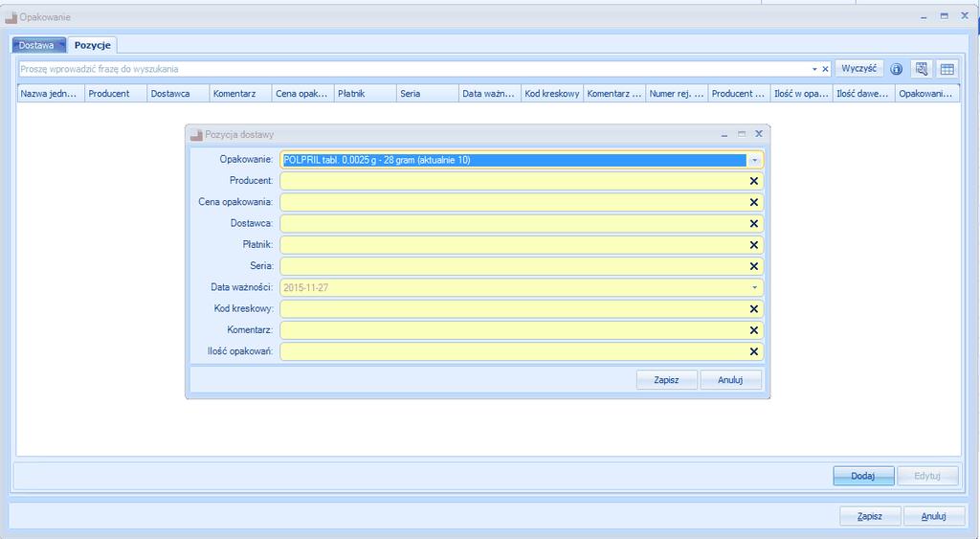
Task: Open the search phrase history dropdown arrow
Action: 814,69
